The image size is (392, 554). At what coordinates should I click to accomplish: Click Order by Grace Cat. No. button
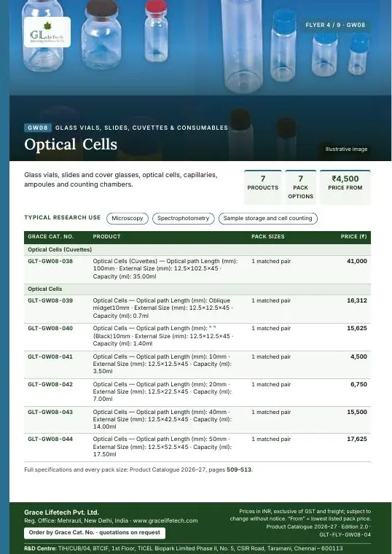point(95,533)
